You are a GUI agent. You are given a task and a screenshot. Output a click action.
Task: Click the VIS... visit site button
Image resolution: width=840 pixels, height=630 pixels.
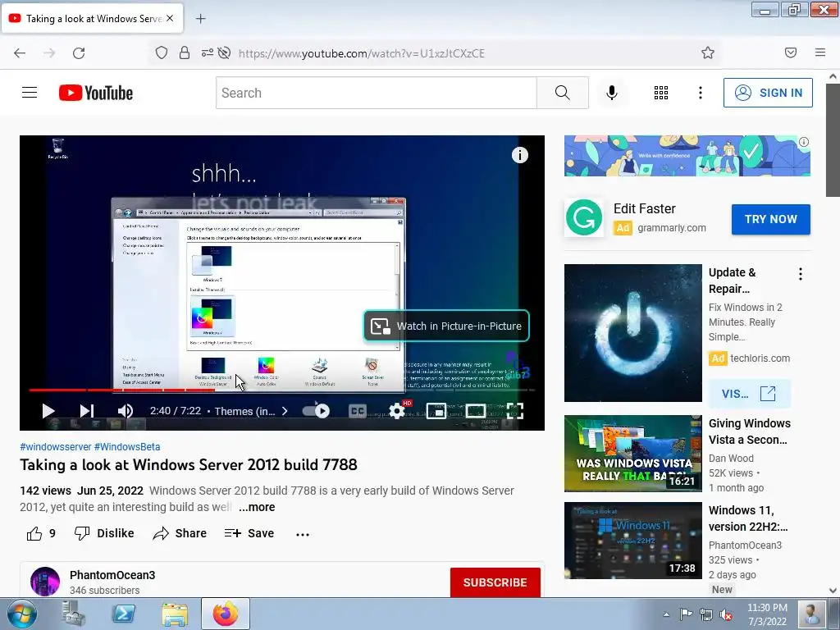coord(749,394)
